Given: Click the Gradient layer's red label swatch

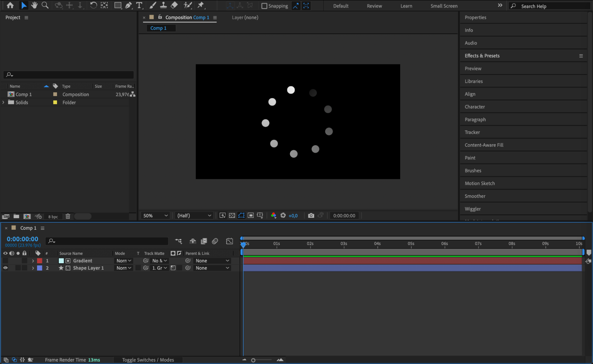Looking at the screenshot, I should click(39, 261).
